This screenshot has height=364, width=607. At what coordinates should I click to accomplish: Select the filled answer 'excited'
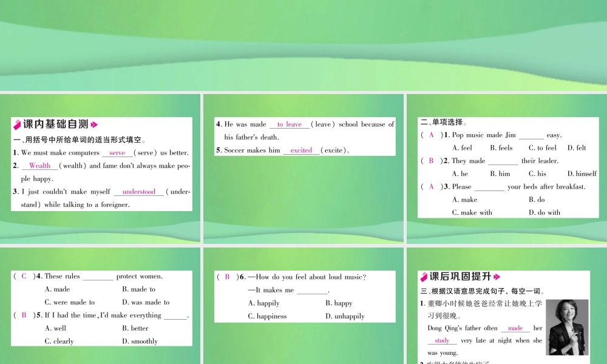(301, 150)
